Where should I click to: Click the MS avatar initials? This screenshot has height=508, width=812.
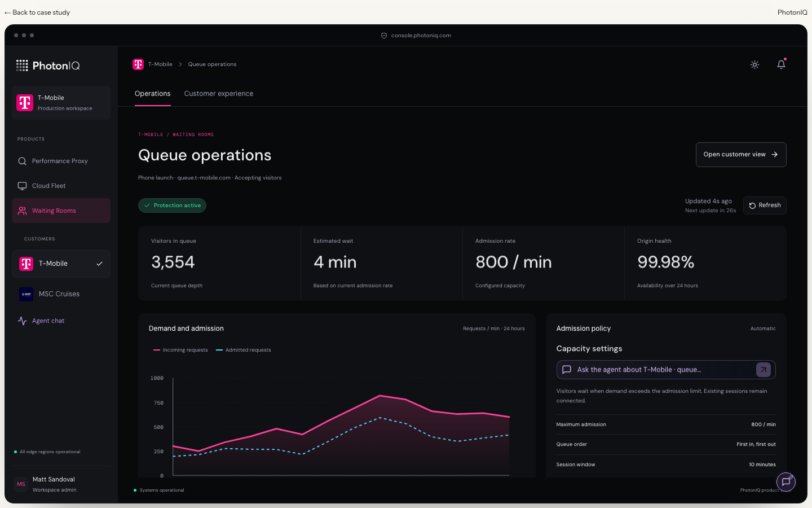click(21, 484)
